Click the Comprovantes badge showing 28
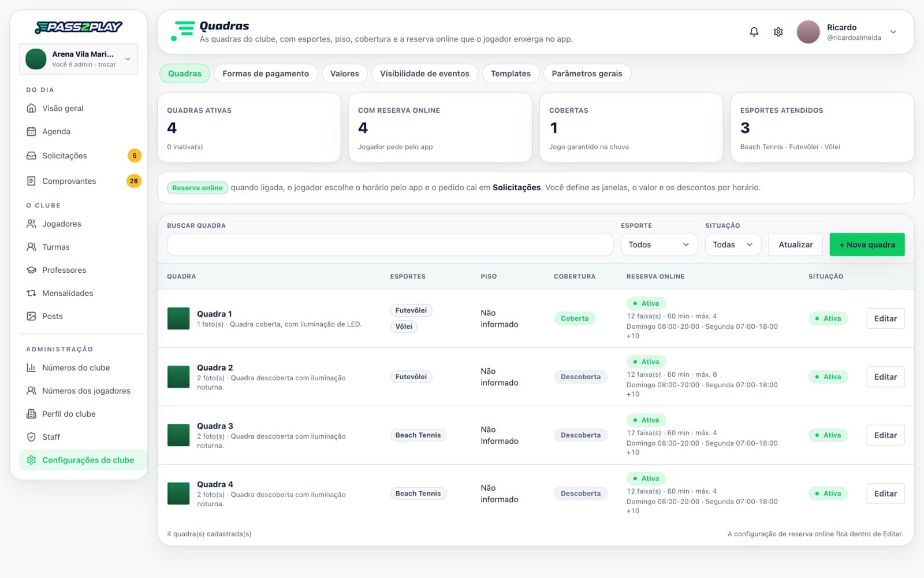The image size is (924, 578). [134, 181]
